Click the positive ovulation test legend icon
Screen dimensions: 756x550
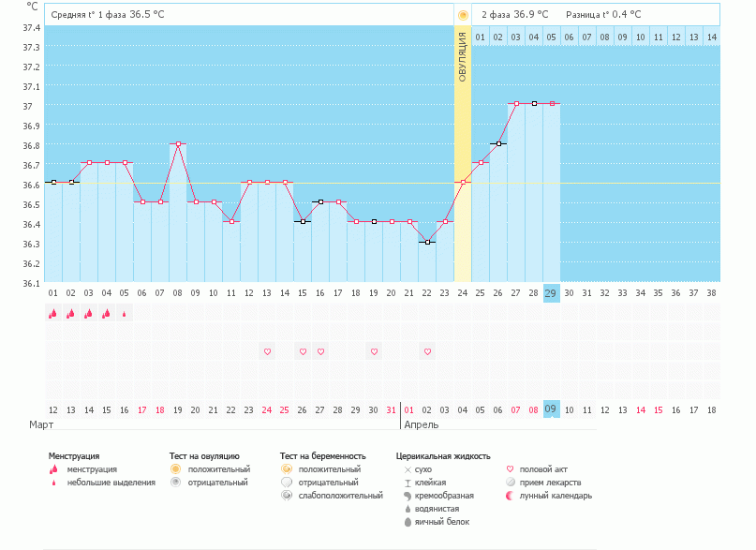(175, 468)
